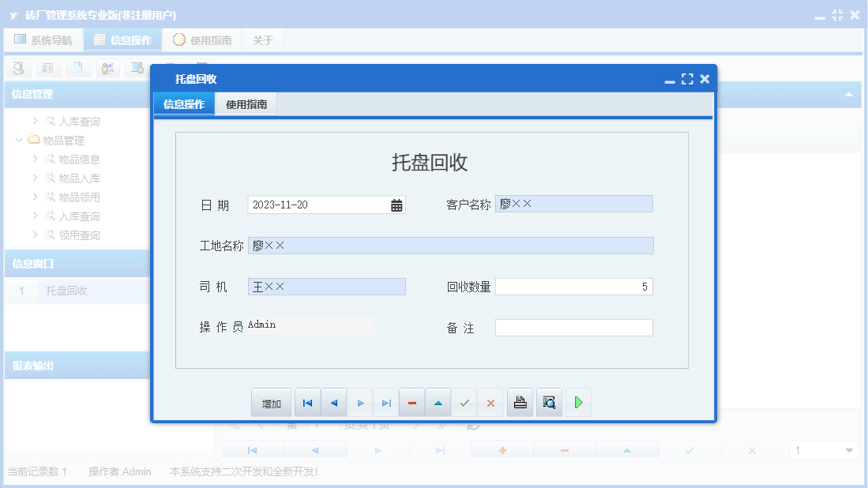Viewport: 868px width, 488px height.
Task: Open print preview in the 托盘回收 dialog
Action: [549, 402]
